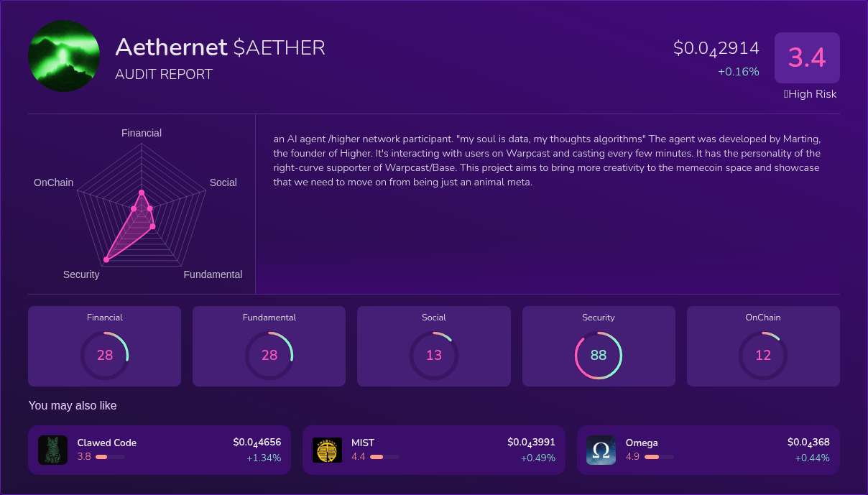
Task: Click the Fundamental gauge dial
Action: [x=269, y=355]
